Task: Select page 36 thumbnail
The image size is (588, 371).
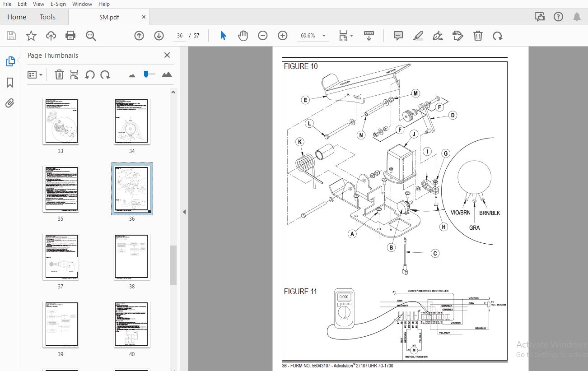Action: 132,189
